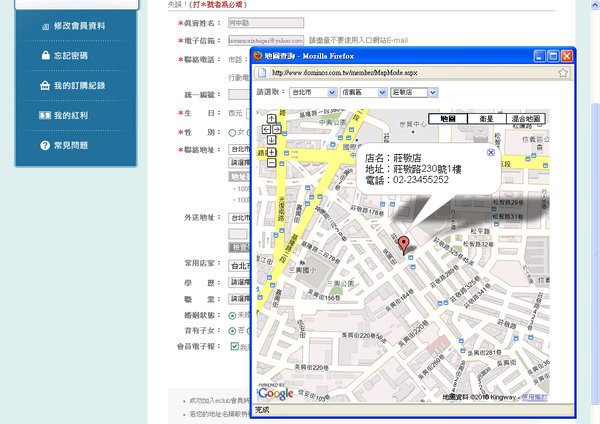Open the 職業 dropdown
Viewport: 600px width, 424px height.
point(240,298)
